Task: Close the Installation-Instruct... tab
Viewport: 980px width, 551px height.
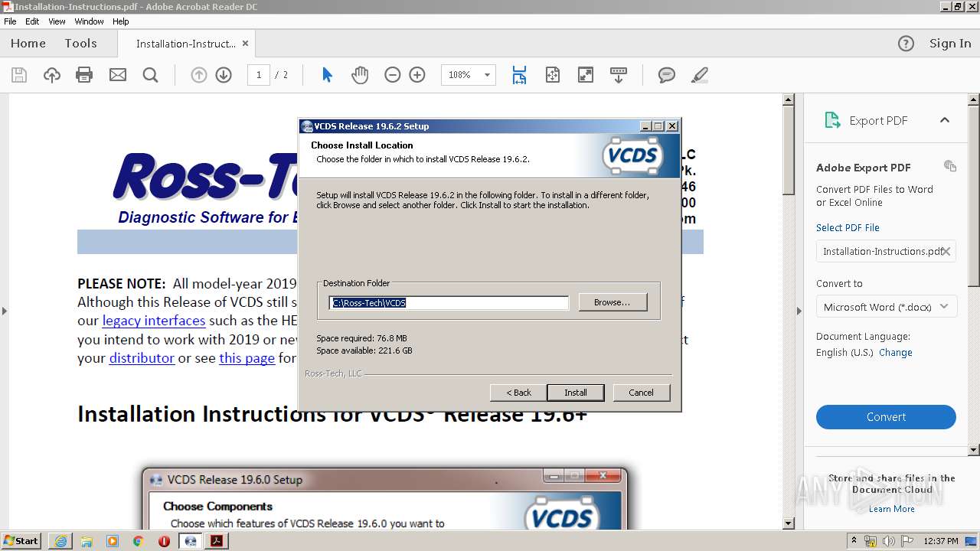Action: coord(245,44)
